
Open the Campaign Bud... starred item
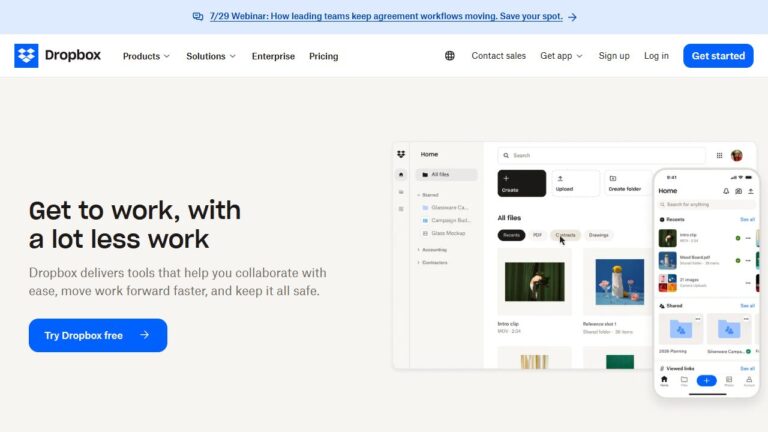coord(446,220)
